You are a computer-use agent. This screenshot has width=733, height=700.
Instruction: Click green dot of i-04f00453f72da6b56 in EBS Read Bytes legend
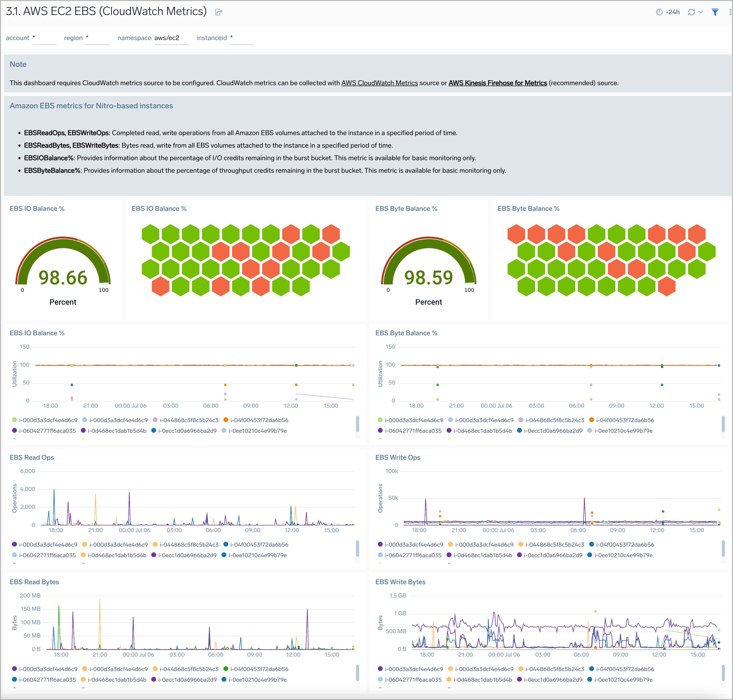tap(226, 669)
